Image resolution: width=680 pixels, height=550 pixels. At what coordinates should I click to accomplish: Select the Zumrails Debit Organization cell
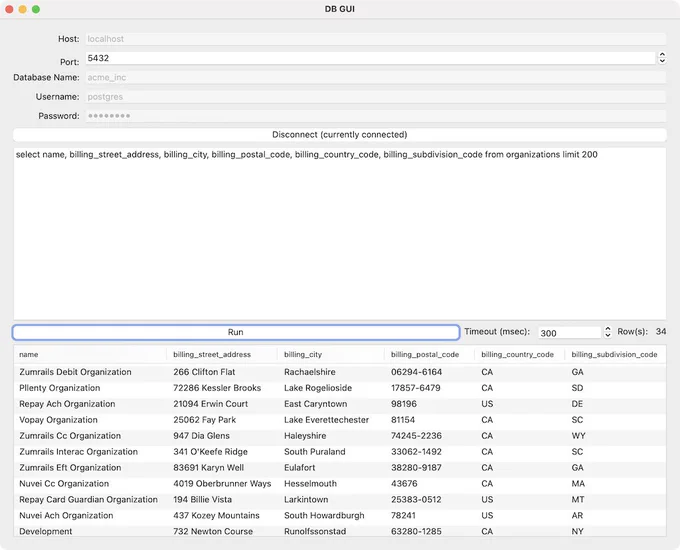pyautogui.click(x=75, y=372)
